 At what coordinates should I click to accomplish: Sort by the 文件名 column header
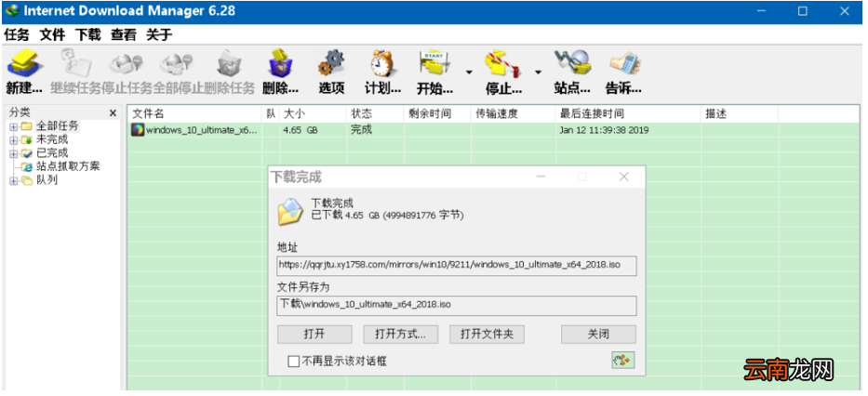pyautogui.click(x=194, y=114)
